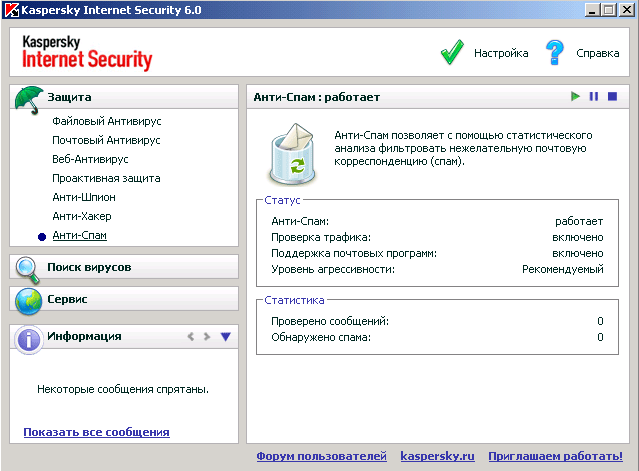Show next information message arrow

[x=207, y=337]
